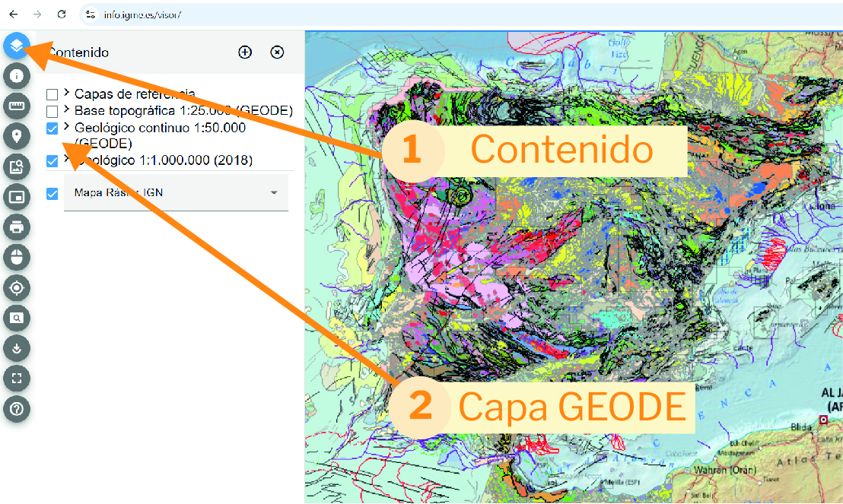Toggle fullscreen map view icon

(17, 378)
